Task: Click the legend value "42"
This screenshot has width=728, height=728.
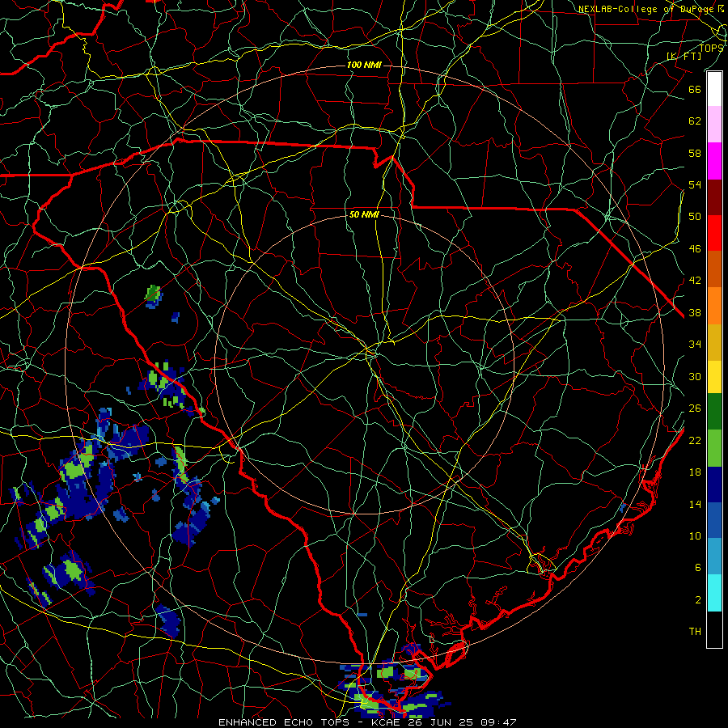Action: pyautogui.click(x=695, y=281)
